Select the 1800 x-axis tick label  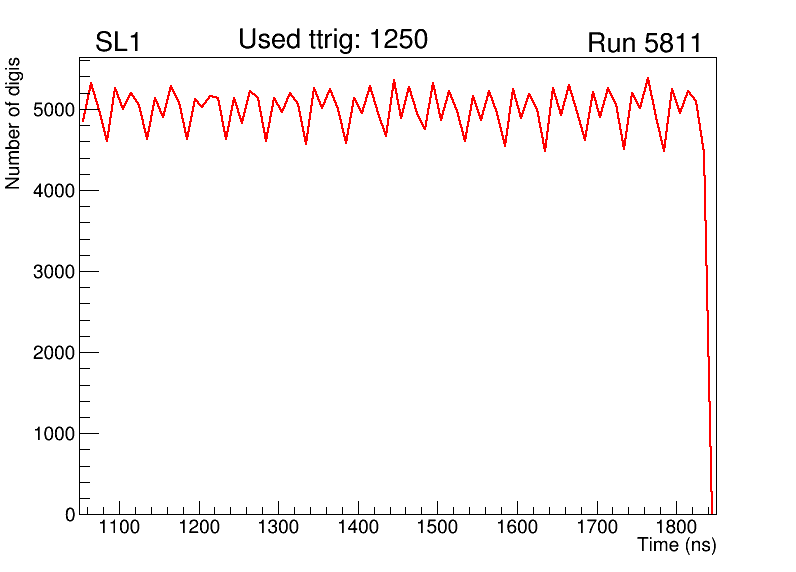pos(676,528)
